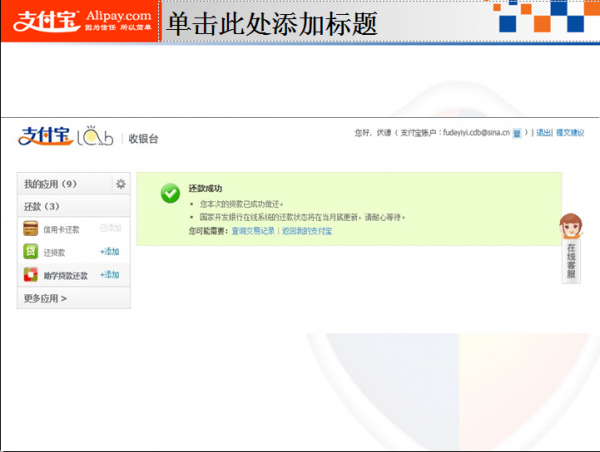The height and width of the screenshot is (452, 600).
Task: Click the small account icon after the email
Action: (516, 132)
